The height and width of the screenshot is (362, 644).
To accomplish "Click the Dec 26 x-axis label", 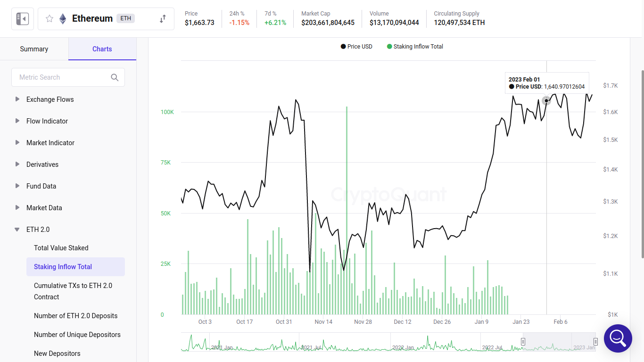I will (x=442, y=322).
